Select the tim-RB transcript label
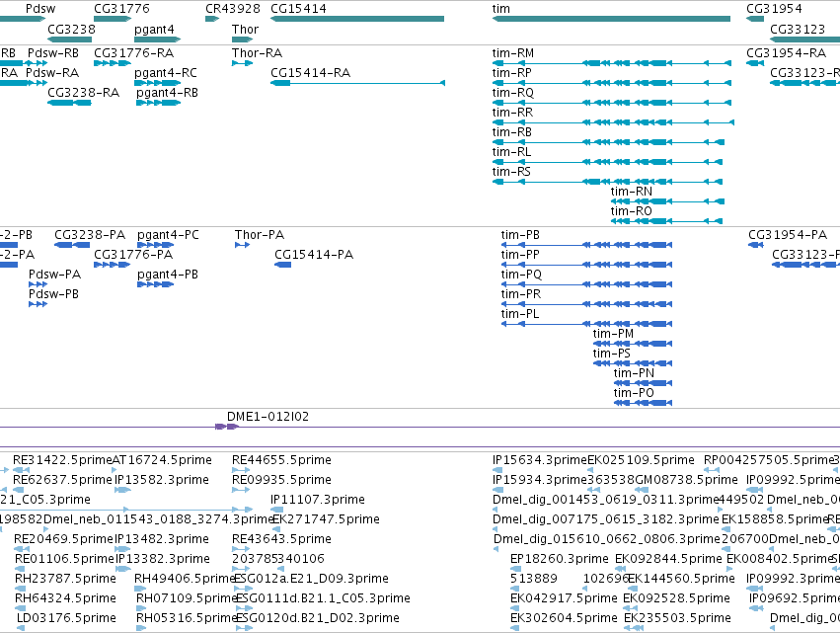 click(511, 132)
